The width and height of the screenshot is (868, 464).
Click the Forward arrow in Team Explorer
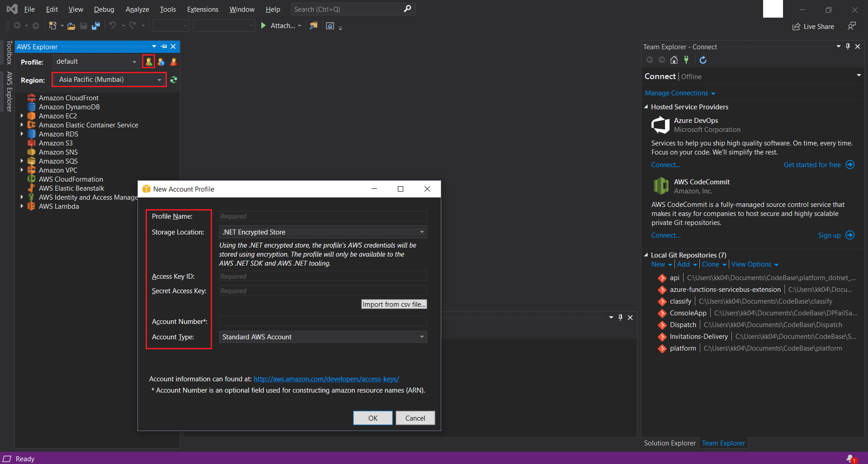click(x=662, y=60)
